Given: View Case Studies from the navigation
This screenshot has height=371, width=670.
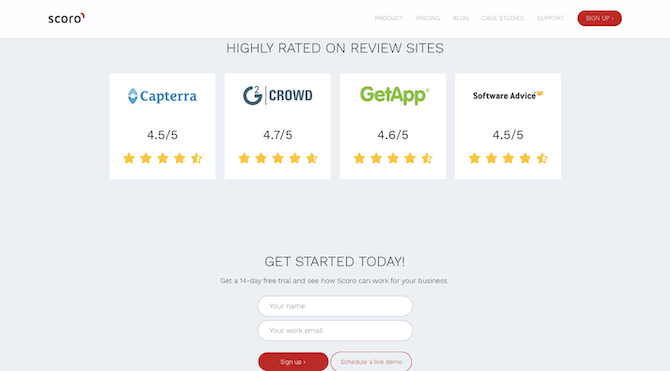Looking at the screenshot, I should coord(502,18).
